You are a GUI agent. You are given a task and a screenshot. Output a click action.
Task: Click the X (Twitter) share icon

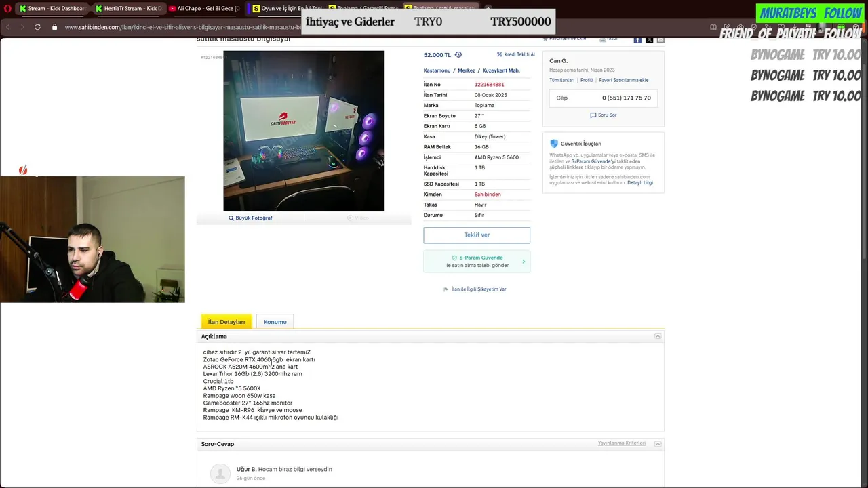[x=649, y=40]
